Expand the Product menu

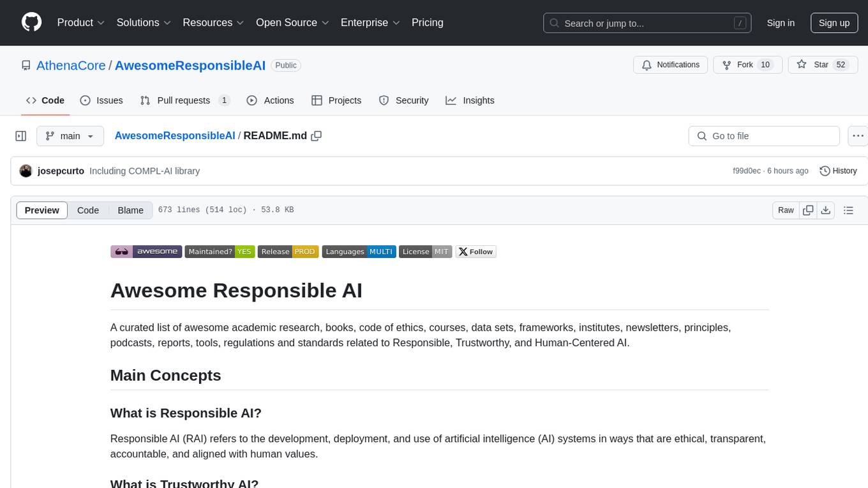pos(81,22)
